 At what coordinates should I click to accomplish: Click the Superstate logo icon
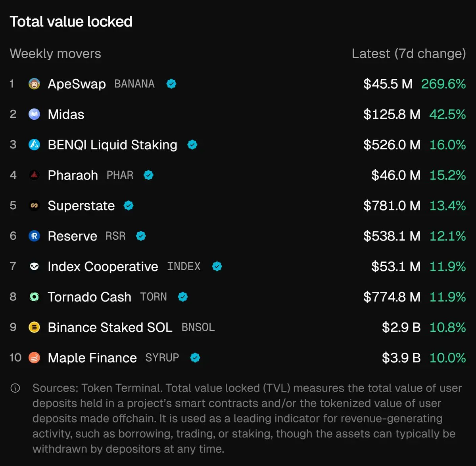pyautogui.click(x=35, y=206)
